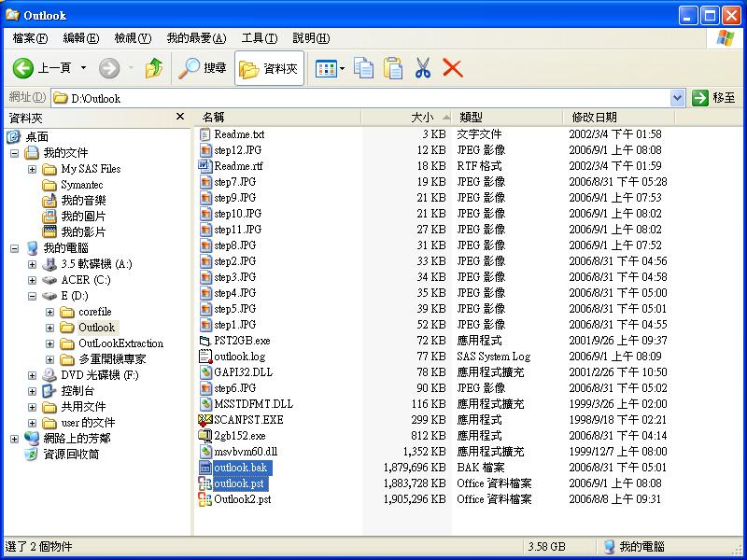Select 資源回收筒 in the tree
Viewport: 747px width, 560px height.
[71, 455]
